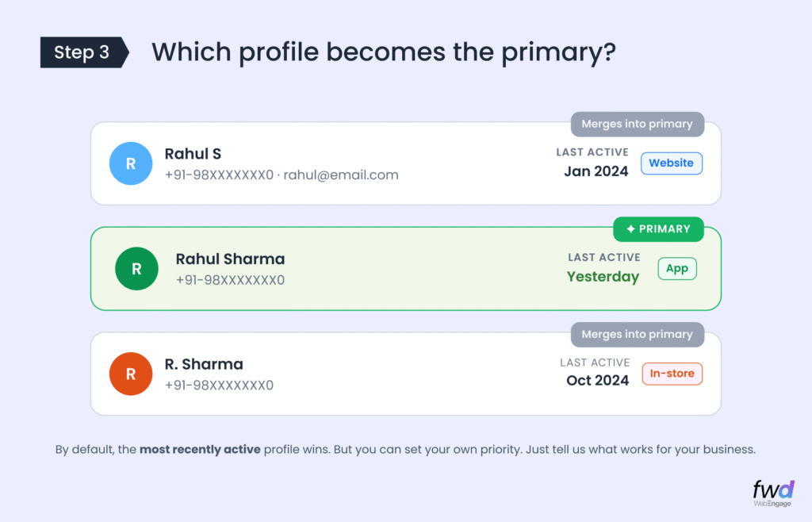The width and height of the screenshot is (812, 522).
Task: Click the Oct 2024 last active date
Action: (597, 381)
